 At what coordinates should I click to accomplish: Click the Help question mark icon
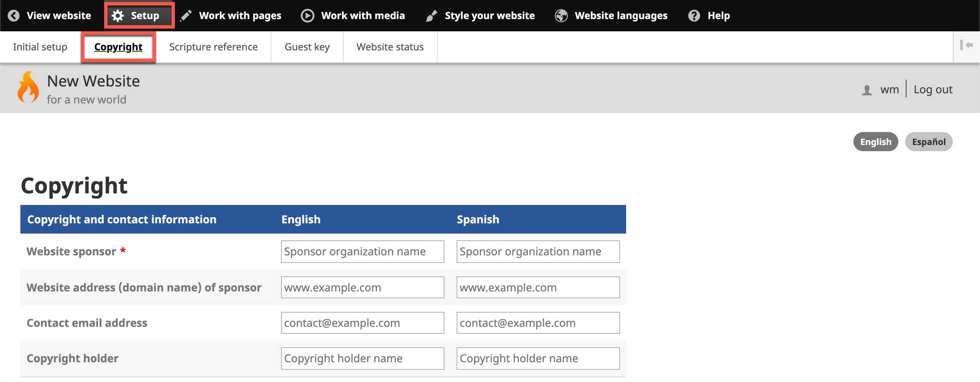tap(694, 15)
